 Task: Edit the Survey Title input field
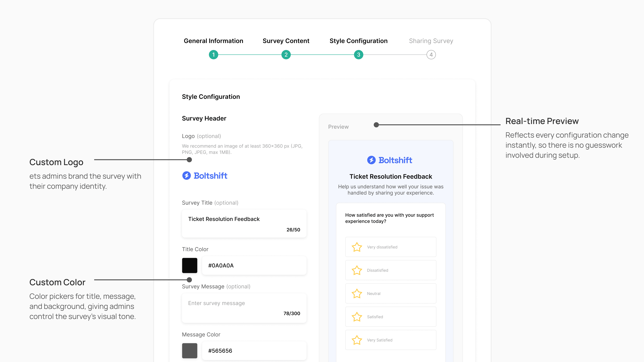coord(244,224)
